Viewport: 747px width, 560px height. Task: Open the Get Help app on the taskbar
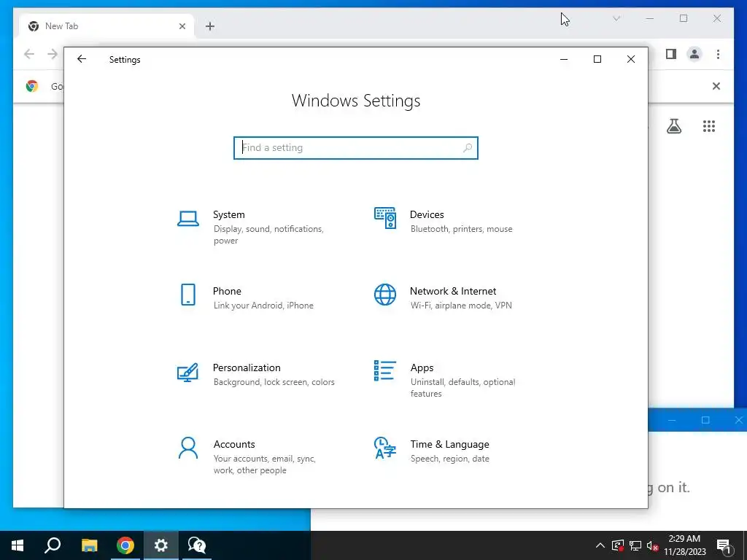(x=197, y=545)
